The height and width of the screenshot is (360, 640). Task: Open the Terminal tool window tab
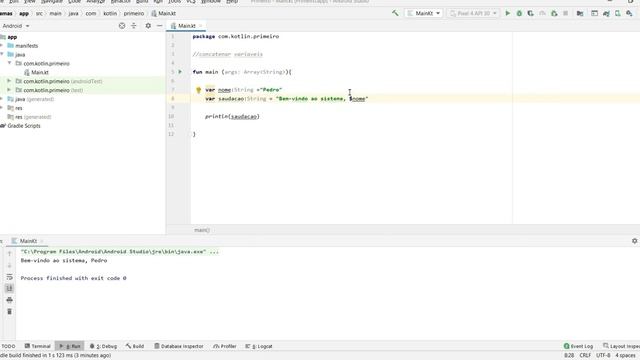(38, 346)
